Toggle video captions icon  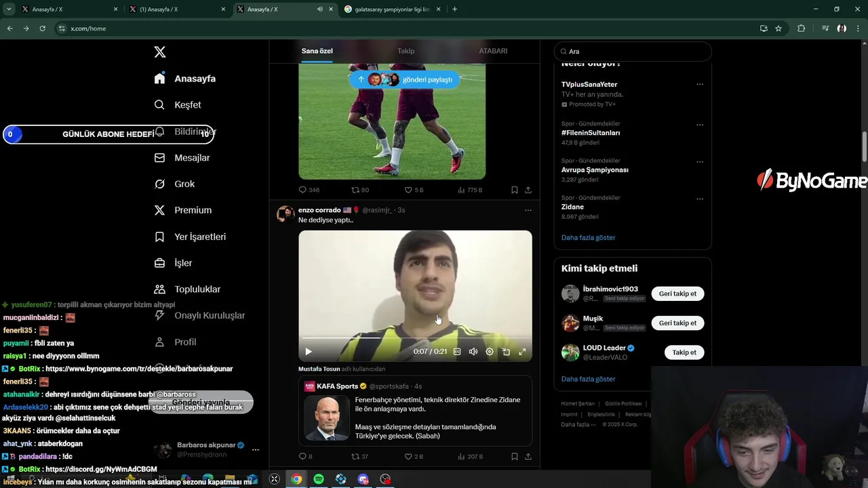click(457, 352)
